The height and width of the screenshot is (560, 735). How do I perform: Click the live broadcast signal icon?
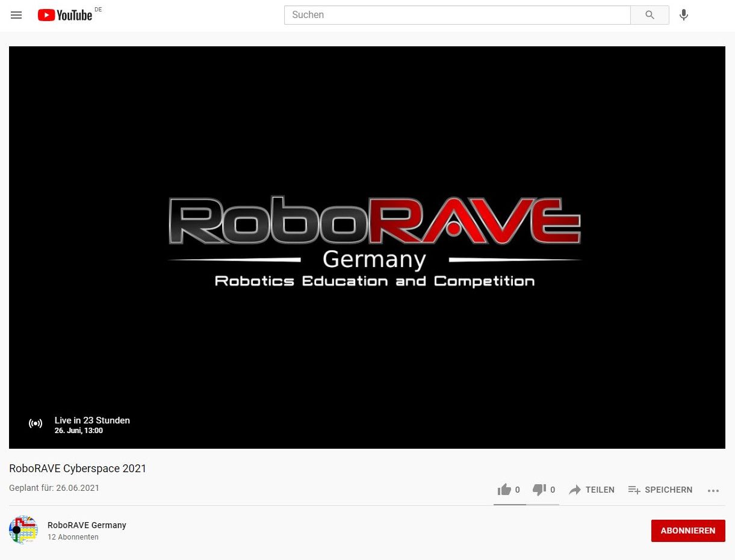[x=36, y=423]
